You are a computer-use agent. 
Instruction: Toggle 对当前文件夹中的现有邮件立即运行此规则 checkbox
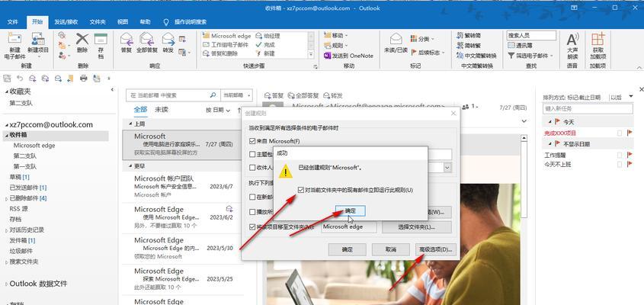pyautogui.click(x=302, y=190)
